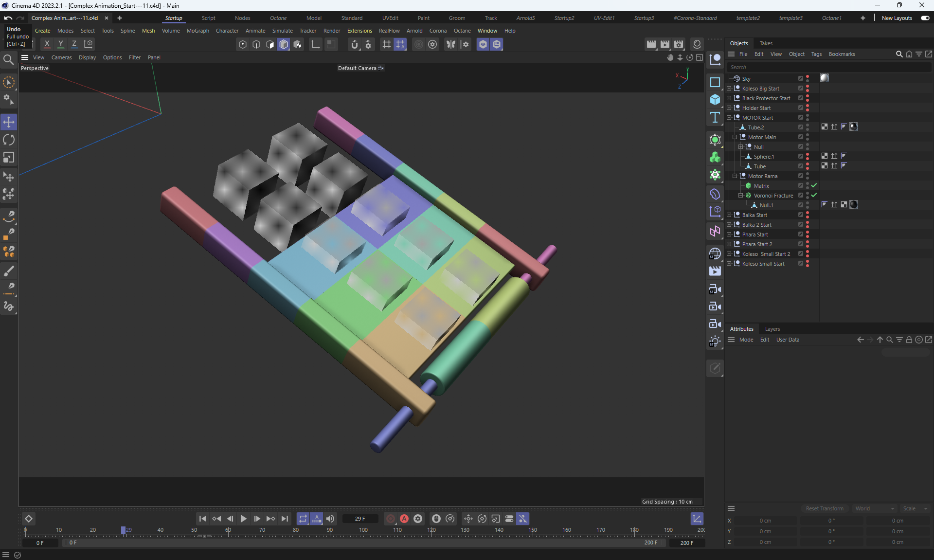Click the object manager Search field
This screenshot has width=934, height=560.
click(827, 67)
